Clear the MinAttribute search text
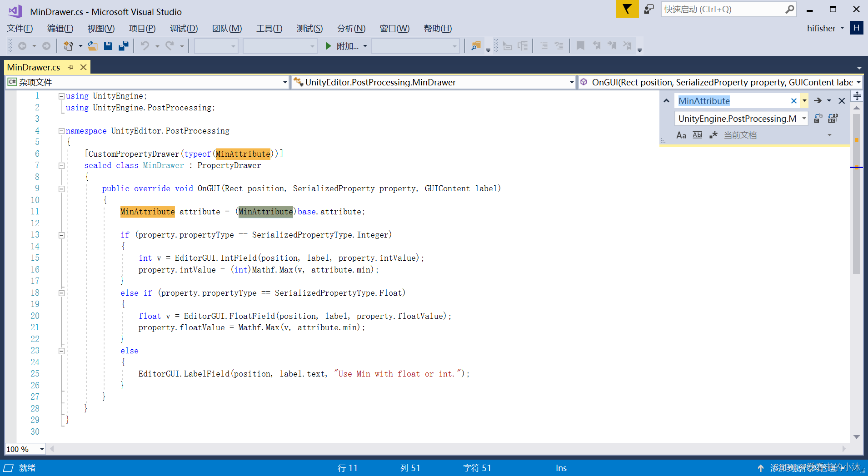This screenshot has height=476, width=868. click(794, 101)
